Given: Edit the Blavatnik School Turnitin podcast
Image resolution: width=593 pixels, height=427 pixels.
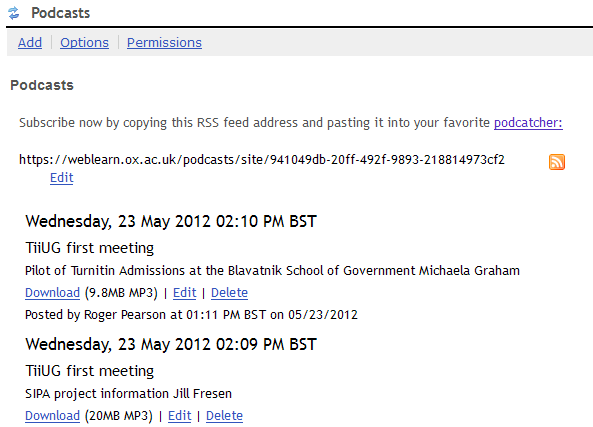Looking at the screenshot, I should [185, 292].
